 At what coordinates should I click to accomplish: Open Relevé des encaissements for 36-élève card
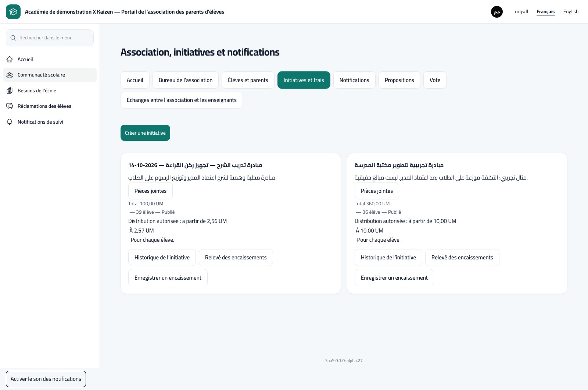pos(462,258)
